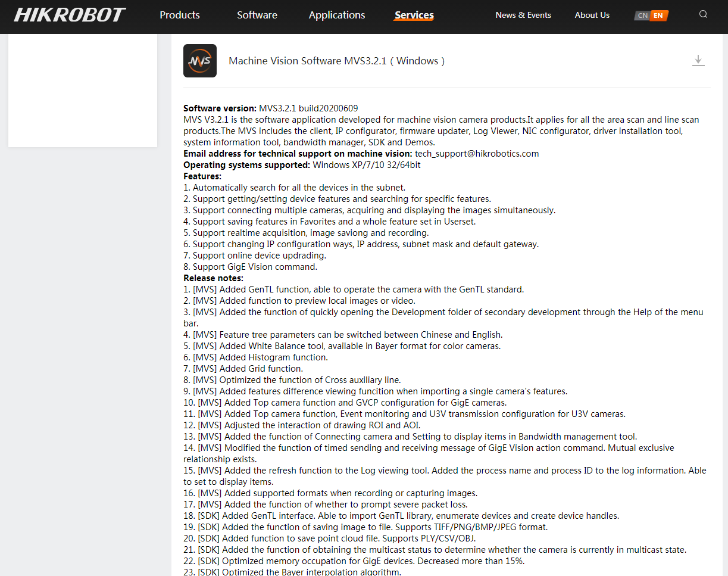Go to the Services menu item
The image size is (728, 576).
pos(414,15)
